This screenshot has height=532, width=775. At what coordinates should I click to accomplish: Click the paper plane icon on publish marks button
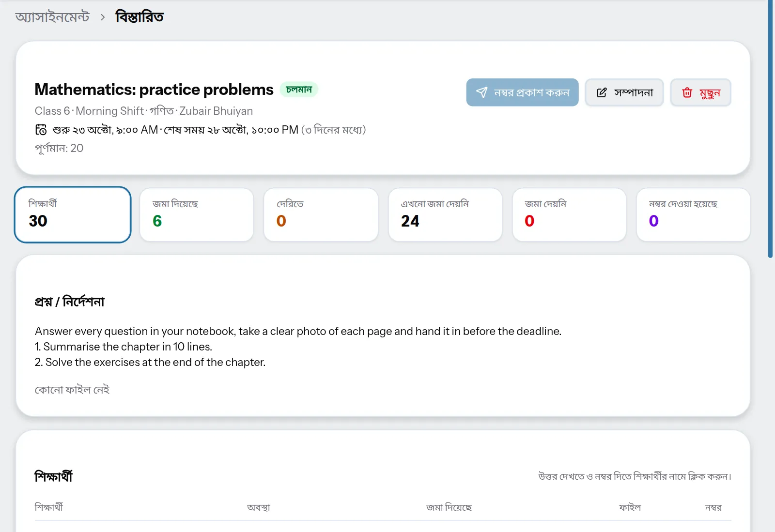[481, 92]
